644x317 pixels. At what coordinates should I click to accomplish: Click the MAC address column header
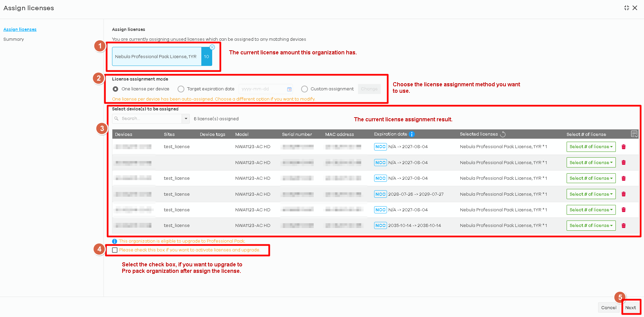(x=339, y=134)
